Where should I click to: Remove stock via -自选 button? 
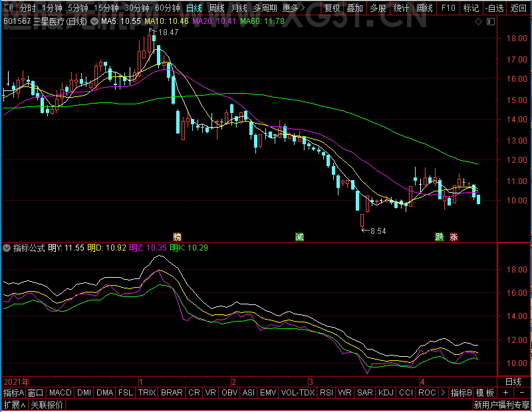(x=494, y=8)
